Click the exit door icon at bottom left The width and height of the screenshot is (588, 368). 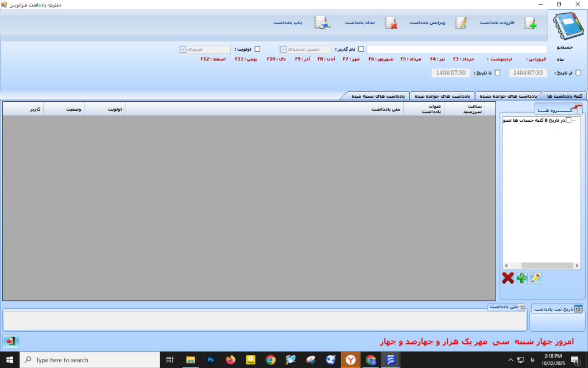click(x=10, y=340)
